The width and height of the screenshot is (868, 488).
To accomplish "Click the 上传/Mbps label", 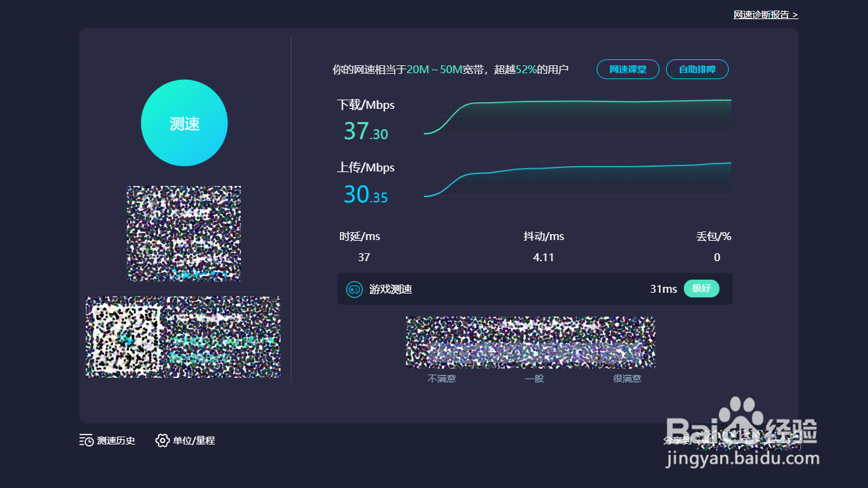I will coord(366,168).
